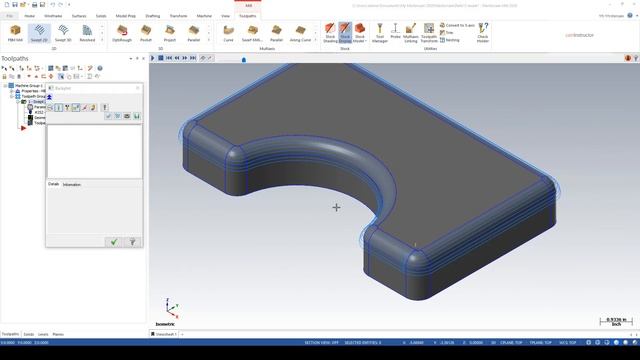Screen dimensions: 640x360
Task: Adjust the backplot speed slider handle
Action: (244, 60)
